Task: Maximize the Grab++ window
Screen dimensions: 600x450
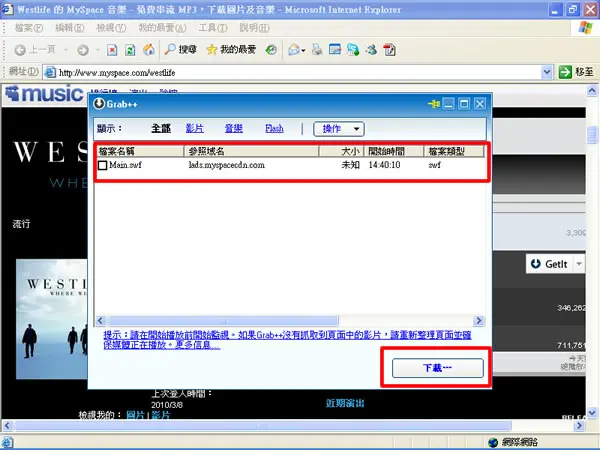Action: coord(464,104)
